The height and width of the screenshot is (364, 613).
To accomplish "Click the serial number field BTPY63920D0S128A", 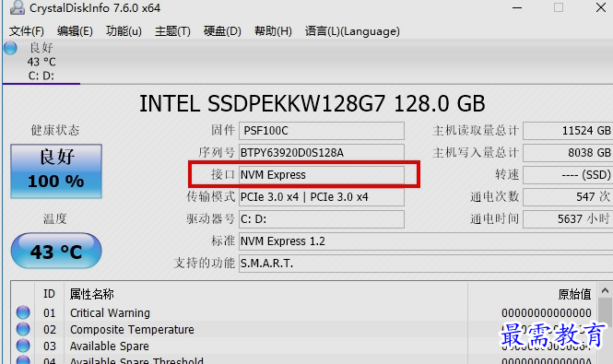I will (x=322, y=152).
